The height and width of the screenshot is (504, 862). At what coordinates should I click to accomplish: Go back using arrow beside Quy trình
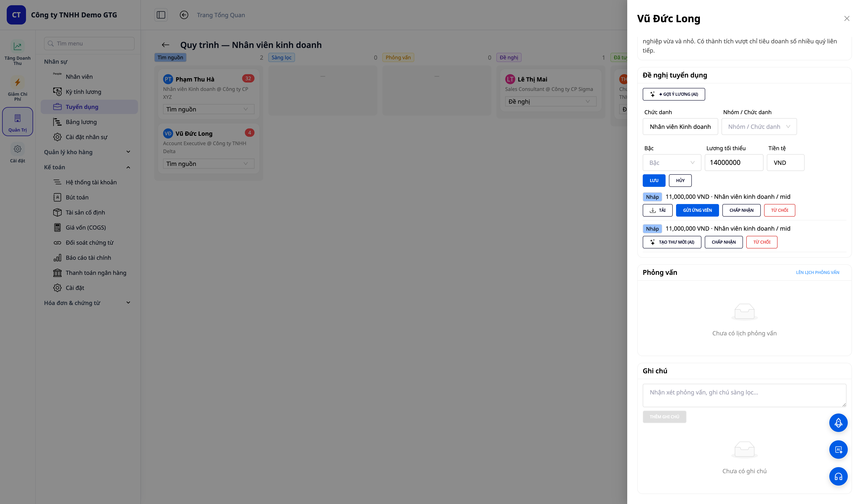166,45
